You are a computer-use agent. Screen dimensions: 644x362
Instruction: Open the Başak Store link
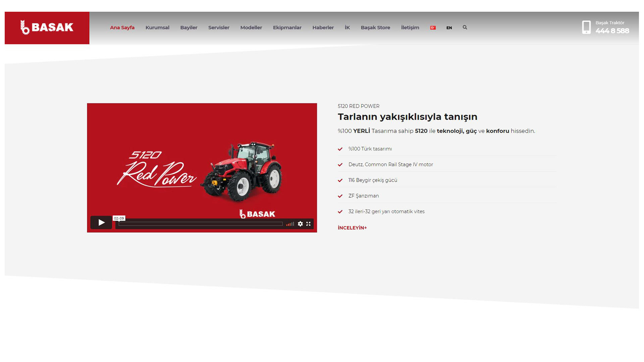click(375, 27)
